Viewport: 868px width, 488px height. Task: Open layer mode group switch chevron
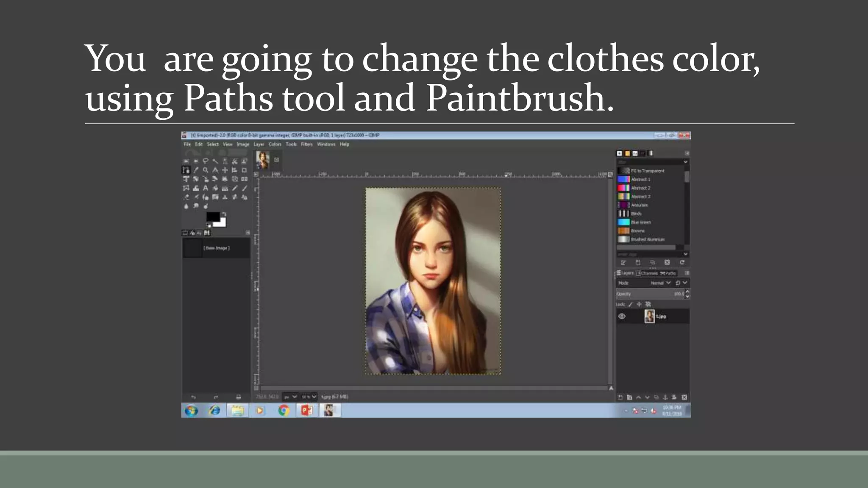click(x=685, y=283)
